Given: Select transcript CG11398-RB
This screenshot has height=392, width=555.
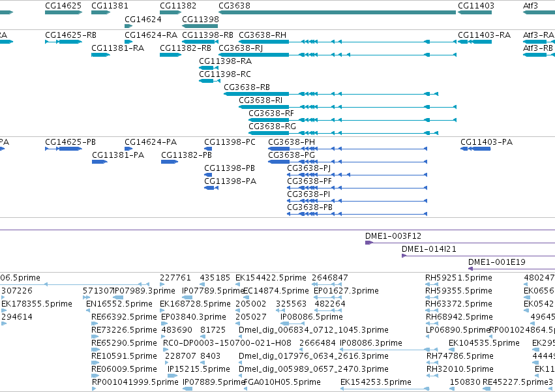Looking at the screenshot, I should point(208,35).
